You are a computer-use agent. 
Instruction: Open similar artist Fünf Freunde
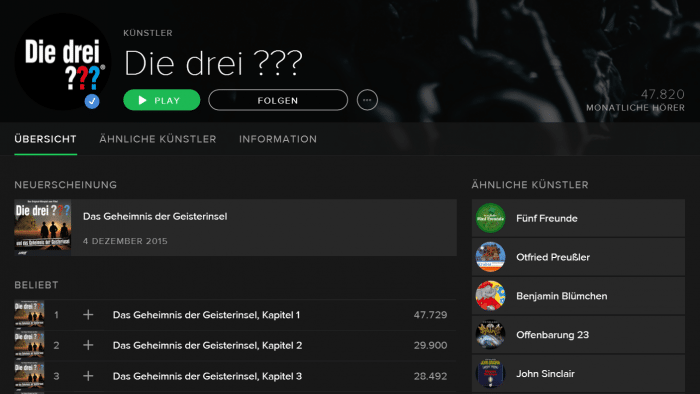tap(578, 218)
